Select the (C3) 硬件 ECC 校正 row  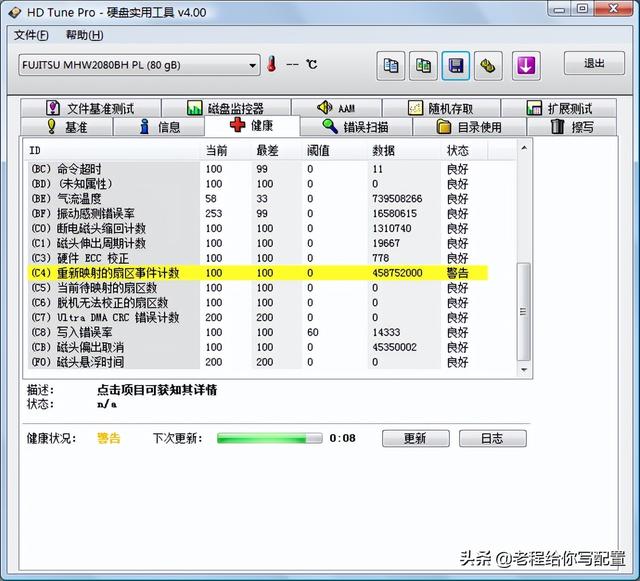click(258, 258)
